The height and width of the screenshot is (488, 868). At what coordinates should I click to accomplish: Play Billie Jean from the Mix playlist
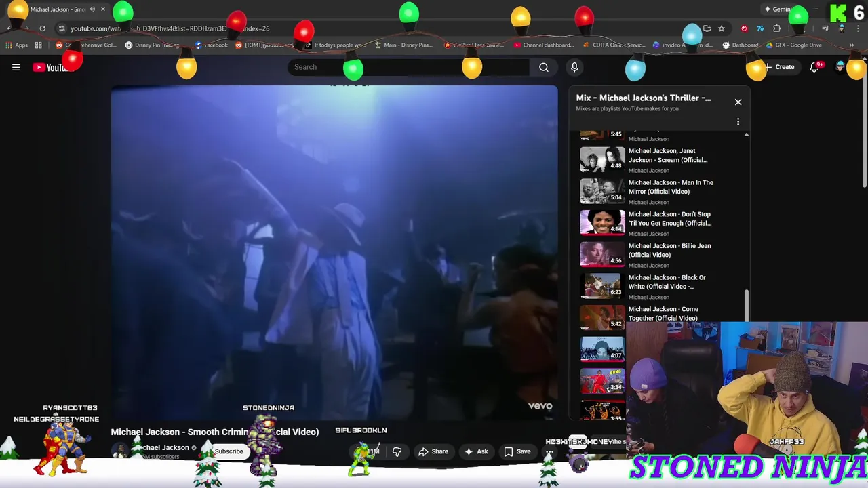pos(670,250)
